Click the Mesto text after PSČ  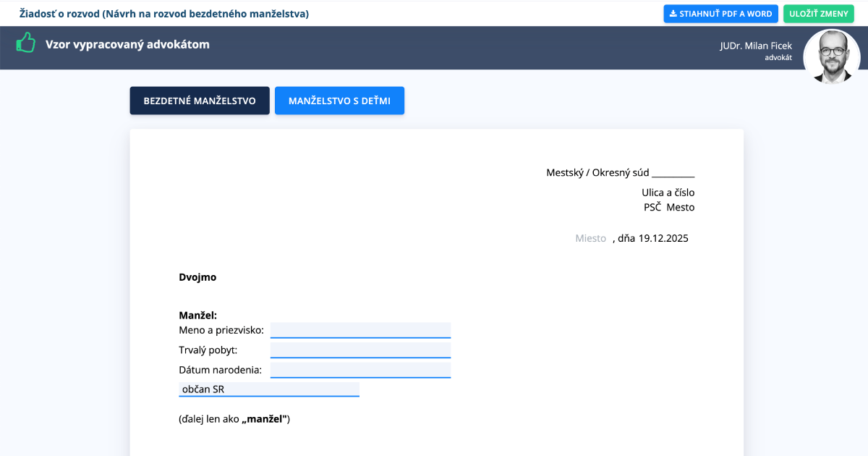[x=680, y=207]
